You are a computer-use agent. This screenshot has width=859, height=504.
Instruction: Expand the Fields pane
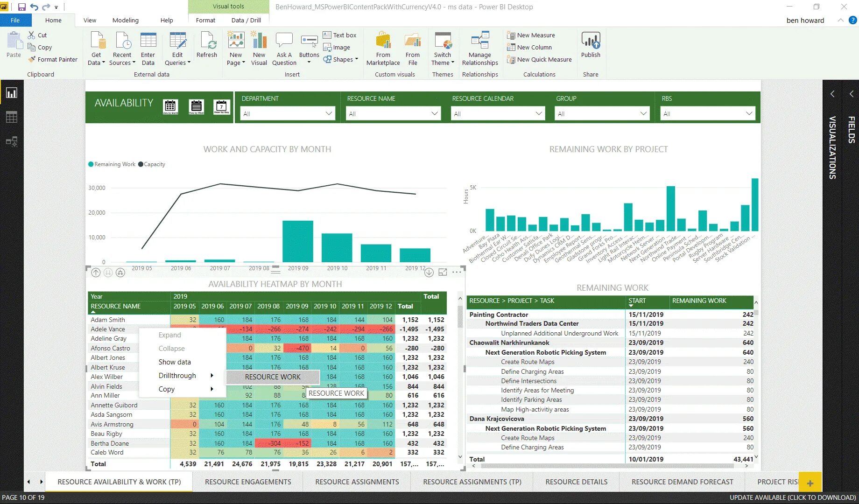[852, 94]
